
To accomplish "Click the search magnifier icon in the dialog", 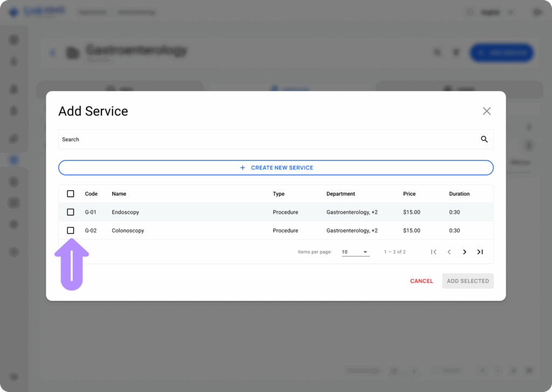I will 484,139.
